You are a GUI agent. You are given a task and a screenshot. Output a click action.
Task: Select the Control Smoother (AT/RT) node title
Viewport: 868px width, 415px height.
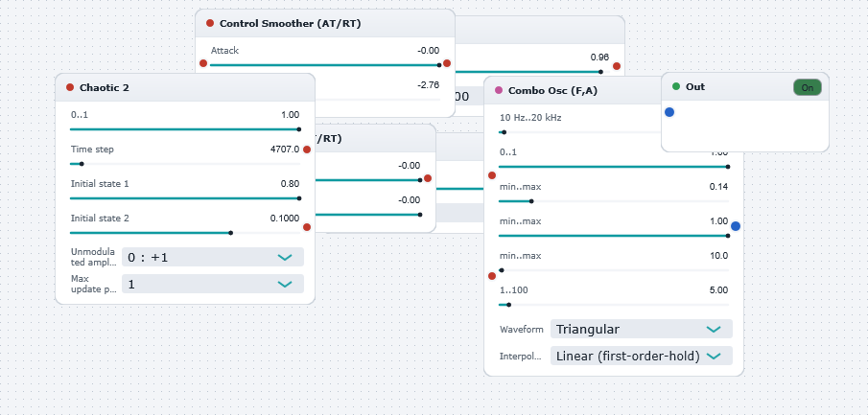[290, 23]
